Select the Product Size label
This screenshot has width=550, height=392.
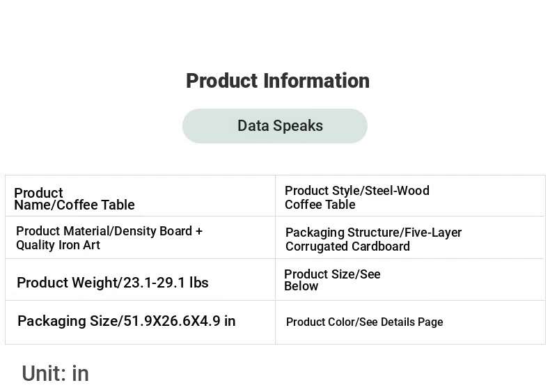(x=319, y=274)
